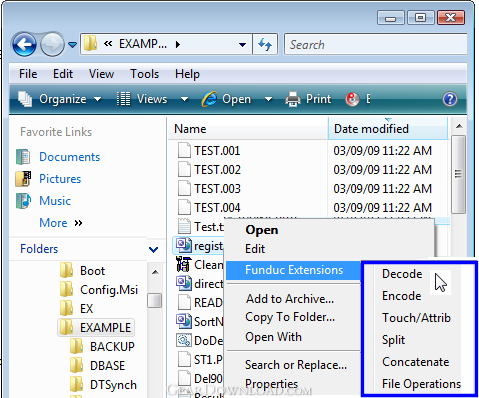Open the Music favorite link
This screenshot has height=398, width=479.
coord(55,201)
